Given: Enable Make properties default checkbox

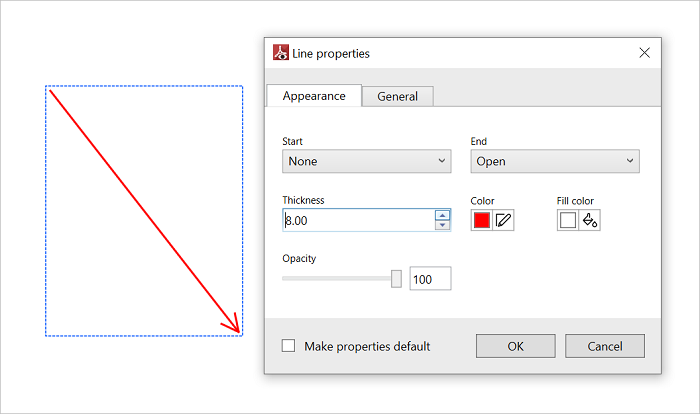Looking at the screenshot, I should click(x=289, y=346).
